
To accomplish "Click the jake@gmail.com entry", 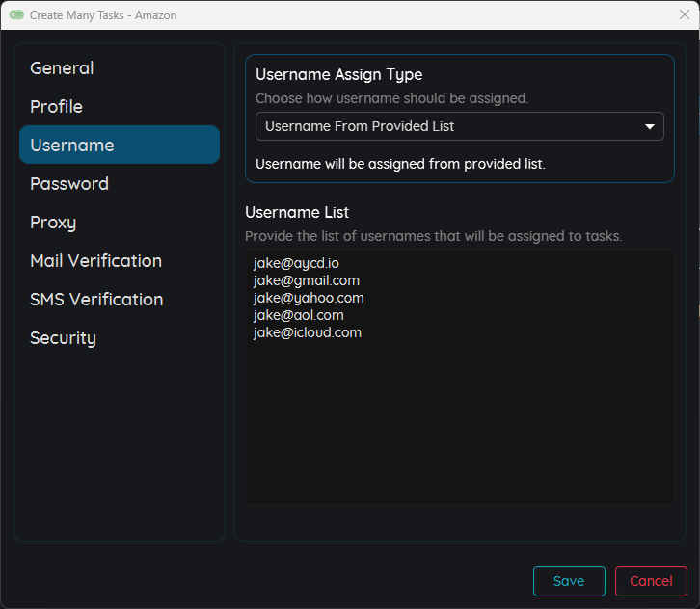I will tap(306, 281).
